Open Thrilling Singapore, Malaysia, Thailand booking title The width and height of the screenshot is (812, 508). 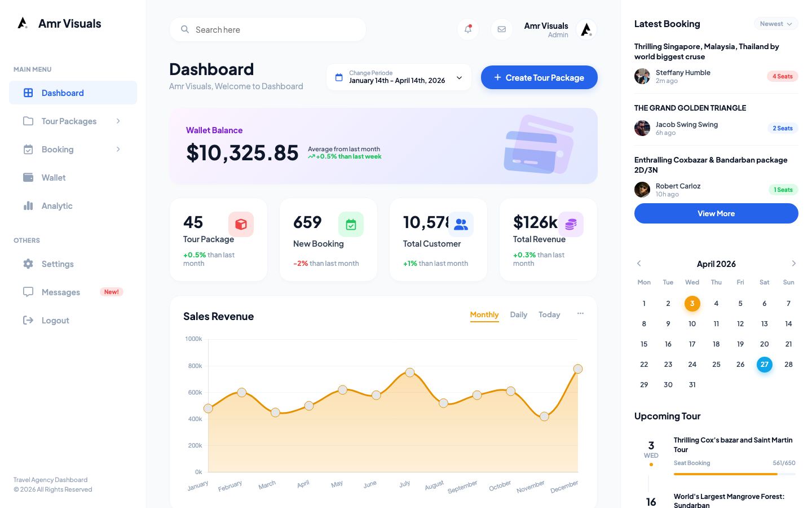click(x=707, y=51)
